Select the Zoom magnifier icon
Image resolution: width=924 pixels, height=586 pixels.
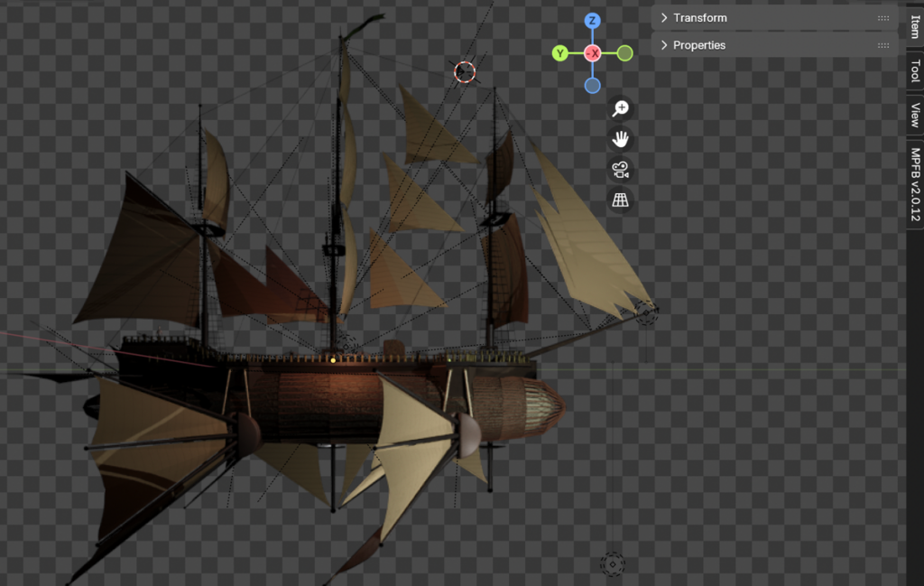coord(619,108)
